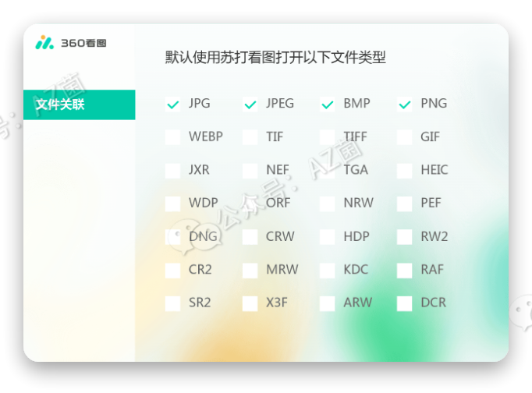Uncheck the JPG file type checkbox
Viewport: 532px width, 393px height.
point(172,104)
